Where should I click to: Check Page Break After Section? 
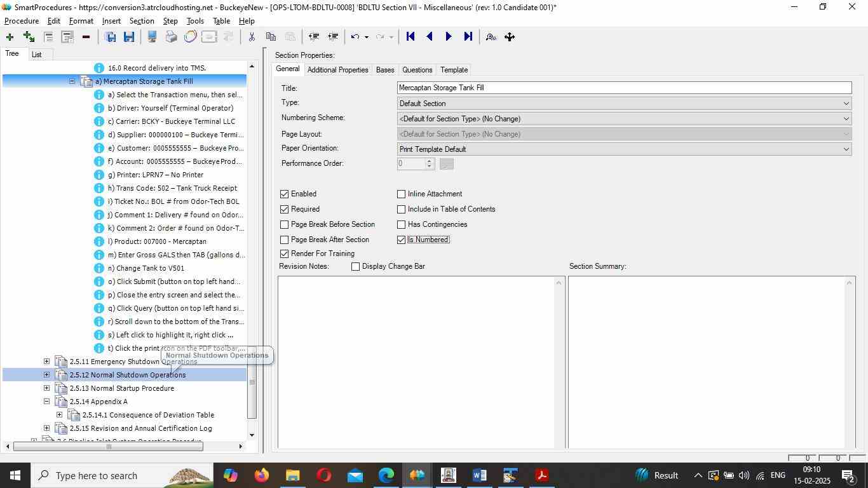tap(284, 240)
